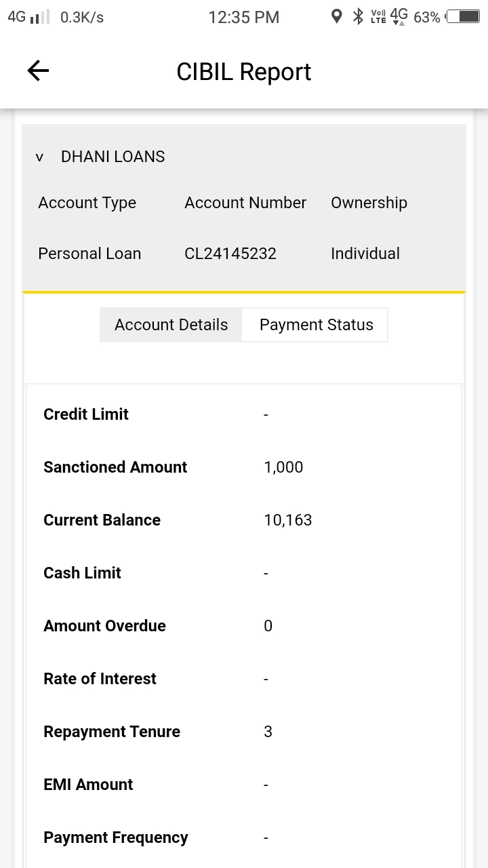The width and height of the screenshot is (488, 868).
Task: Tap the Repayment Tenure label
Action: pos(112,732)
